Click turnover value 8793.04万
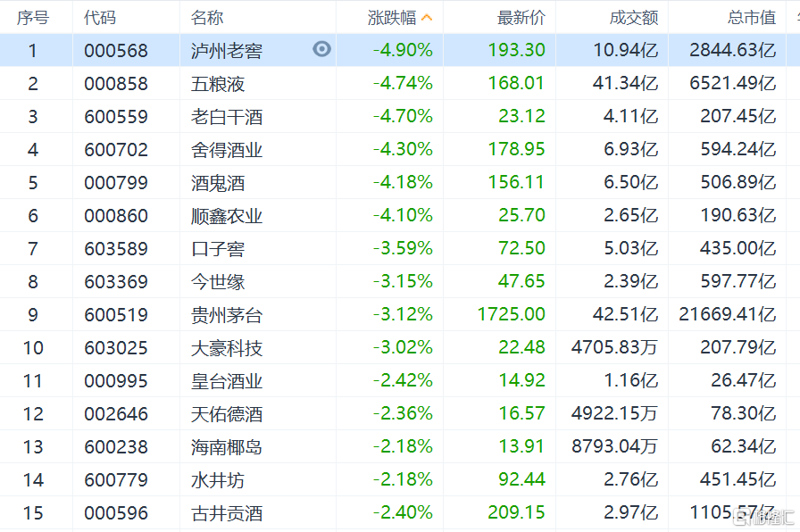This screenshot has height=532, width=800. (614, 446)
